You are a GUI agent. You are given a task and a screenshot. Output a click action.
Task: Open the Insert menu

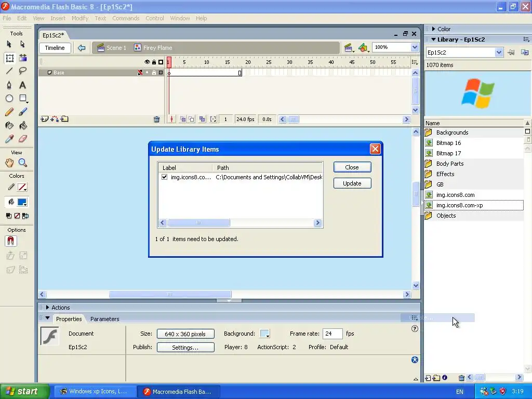click(58, 18)
